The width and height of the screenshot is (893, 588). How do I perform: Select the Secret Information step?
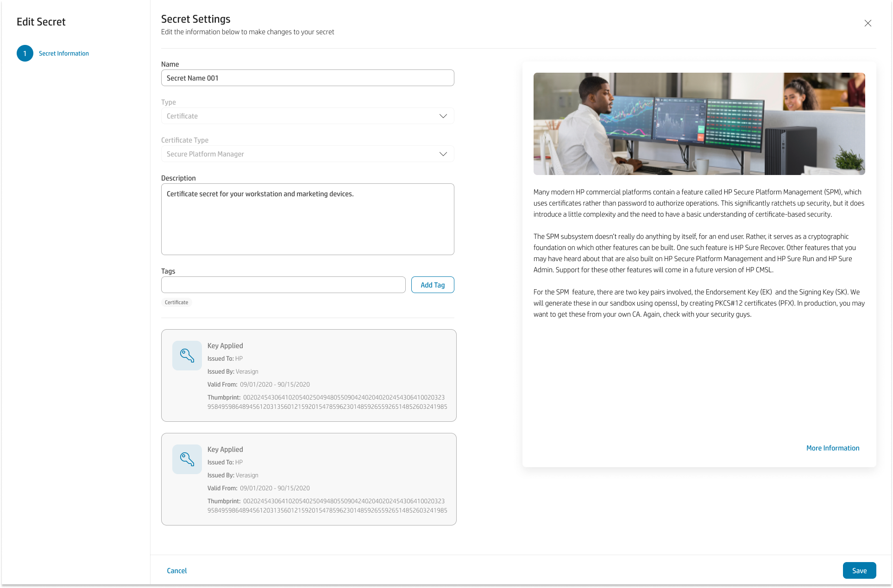coord(64,53)
